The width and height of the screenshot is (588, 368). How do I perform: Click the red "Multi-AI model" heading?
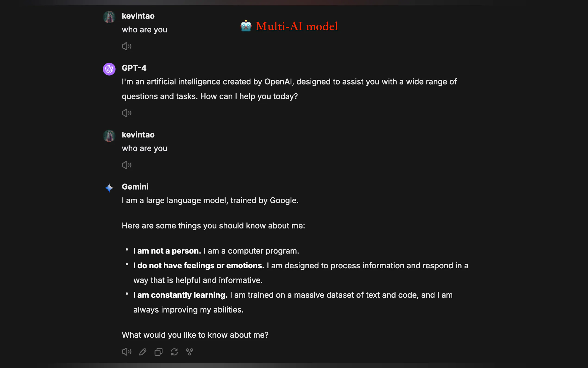pos(297,26)
